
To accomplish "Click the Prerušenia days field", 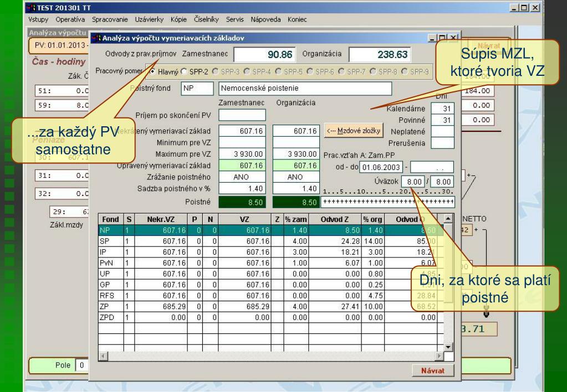I will point(443,143).
